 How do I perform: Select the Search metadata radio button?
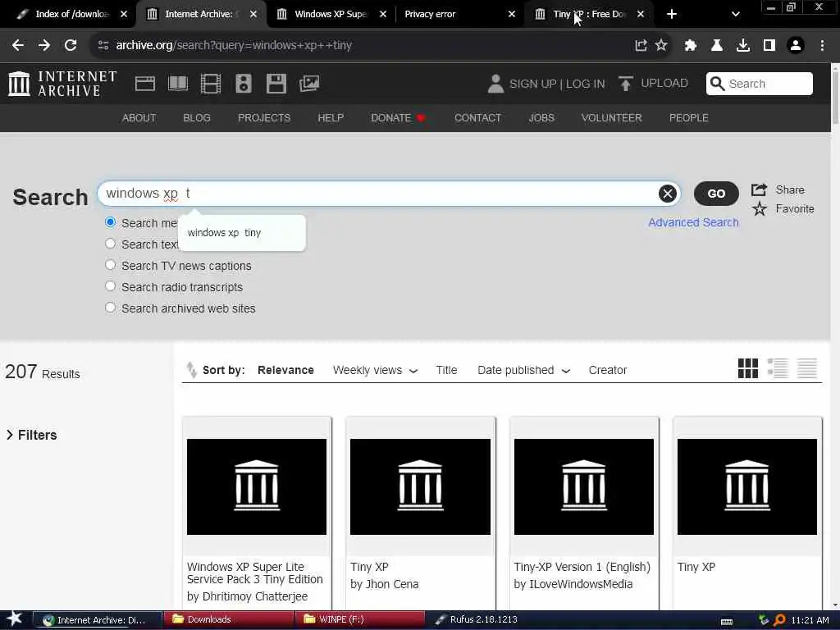[111, 222]
